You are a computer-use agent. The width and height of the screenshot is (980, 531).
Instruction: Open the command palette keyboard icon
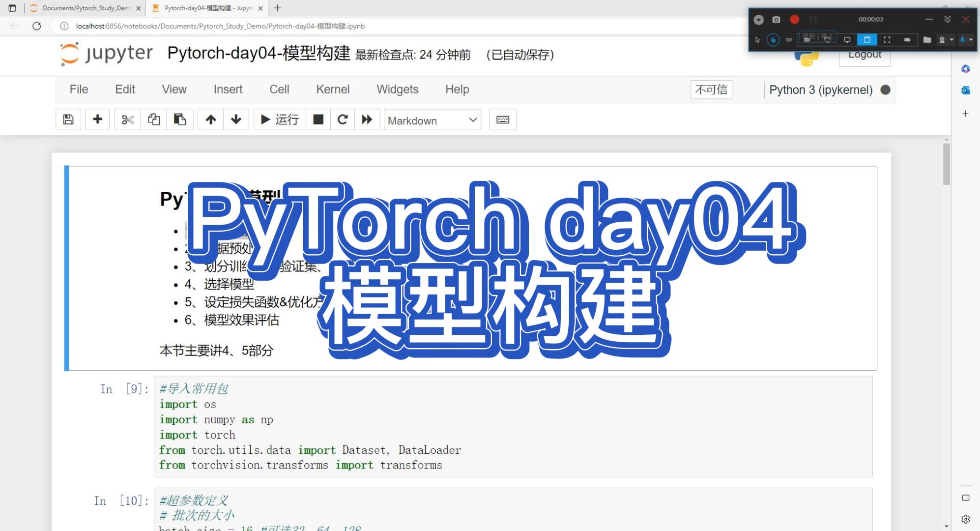[x=502, y=119]
